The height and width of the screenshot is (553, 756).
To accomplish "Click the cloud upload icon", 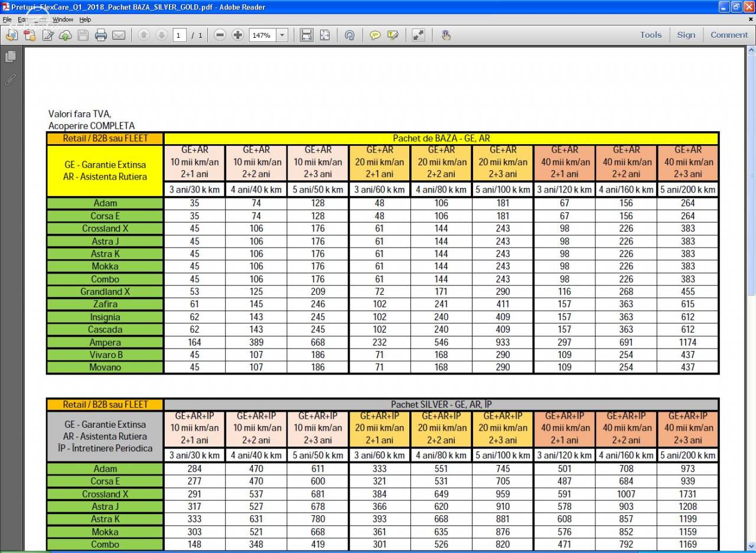I will [65, 35].
